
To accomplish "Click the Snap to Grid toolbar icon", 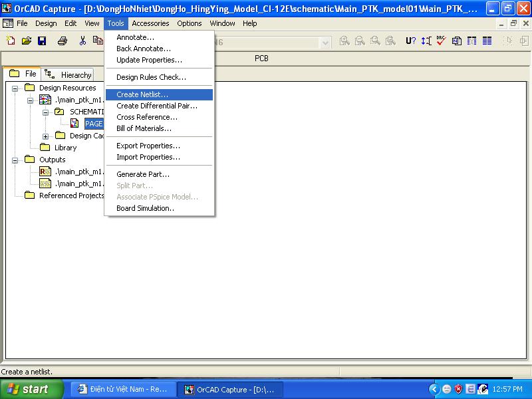I will click(508, 41).
